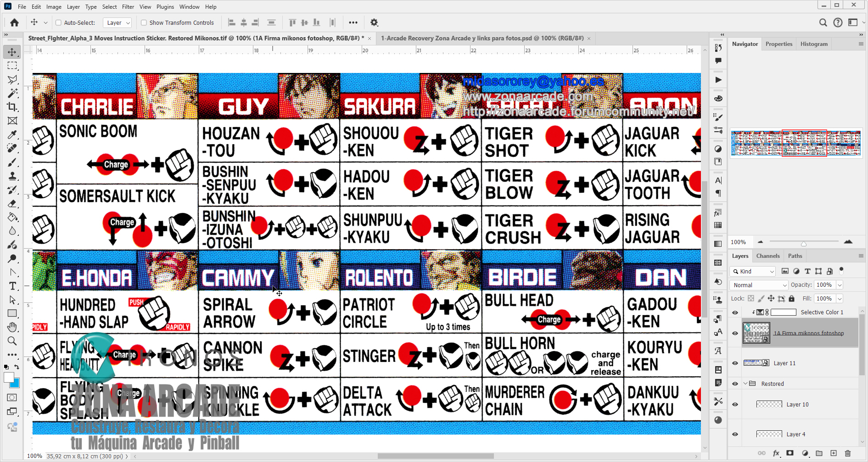Viewport: 868px width, 462px height.
Task: Select the Eyedropper tool
Action: pos(12,134)
